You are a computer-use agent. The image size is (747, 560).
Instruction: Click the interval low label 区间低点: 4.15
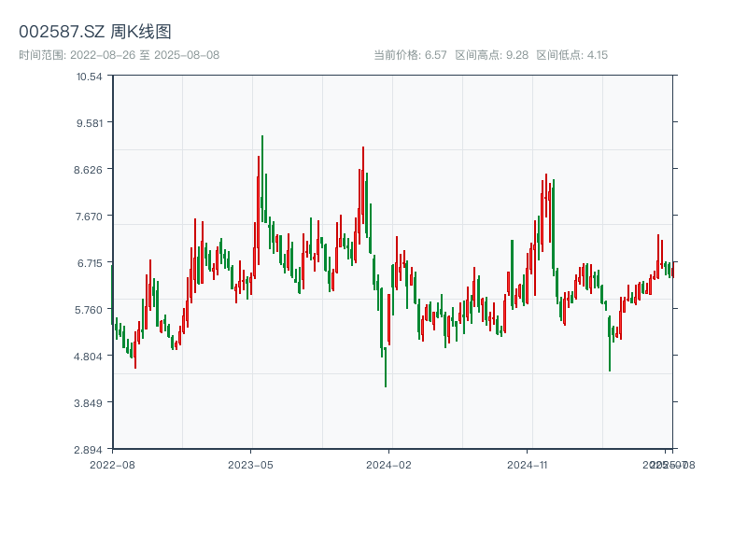tap(572, 55)
